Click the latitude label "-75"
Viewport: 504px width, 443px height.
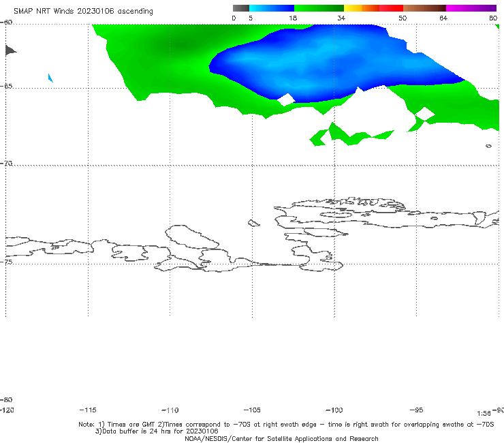coord(6,262)
